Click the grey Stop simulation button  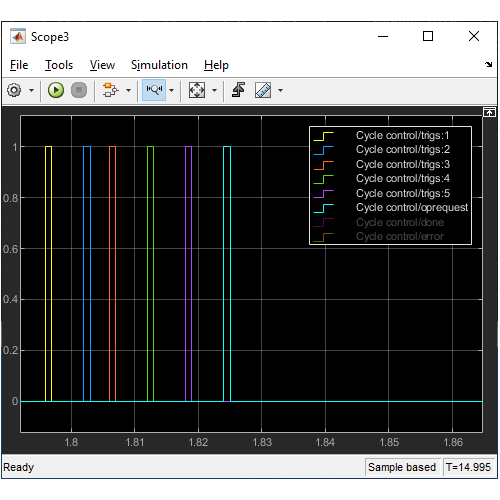(79, 90)
